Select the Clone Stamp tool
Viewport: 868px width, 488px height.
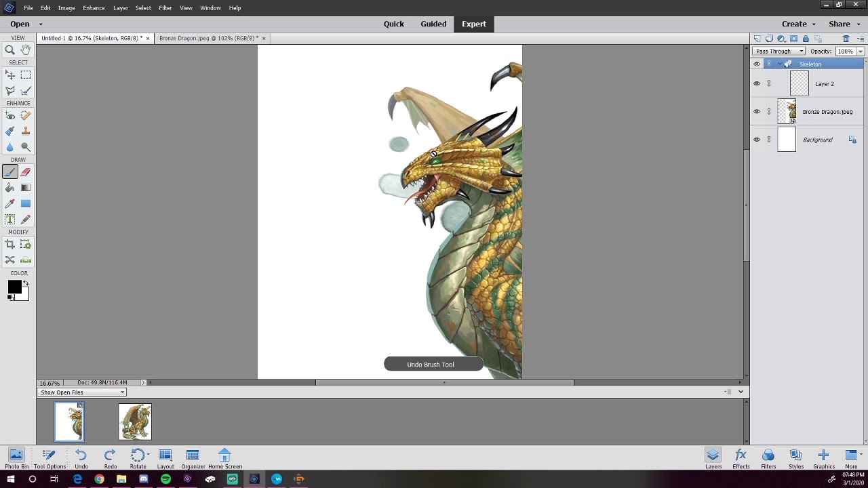[x=26, y=131]
